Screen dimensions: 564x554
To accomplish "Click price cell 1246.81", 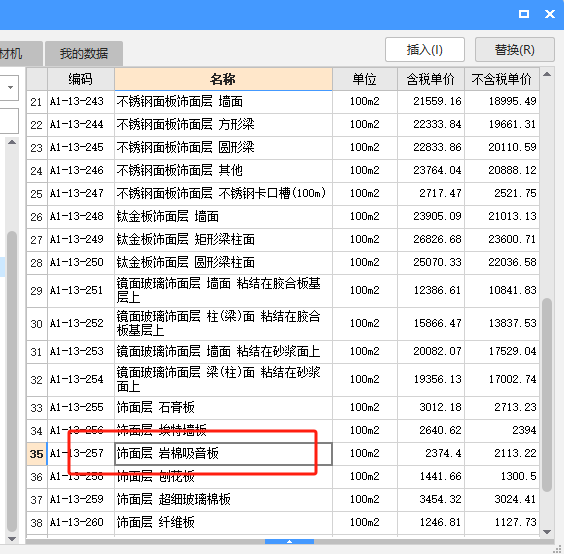I will click(x=431, y=523).
